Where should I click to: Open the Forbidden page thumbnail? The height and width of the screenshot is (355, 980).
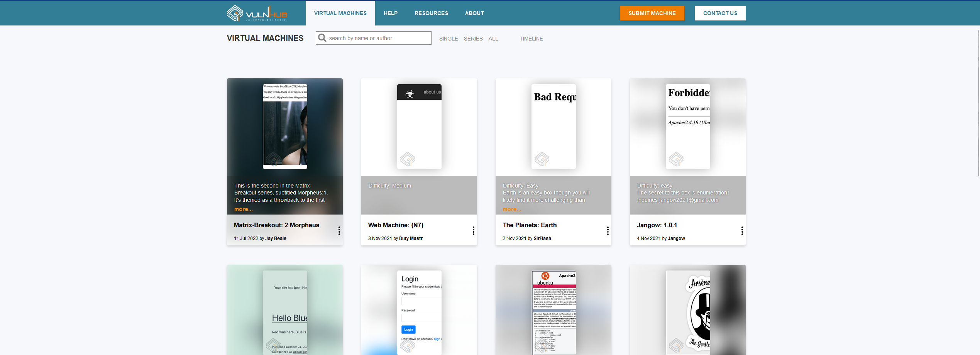pos(688,127)
